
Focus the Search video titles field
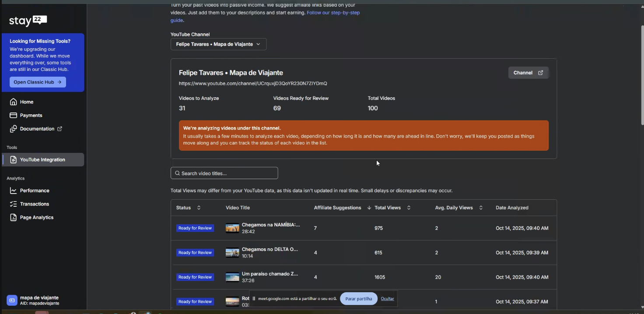pos(224,173)
